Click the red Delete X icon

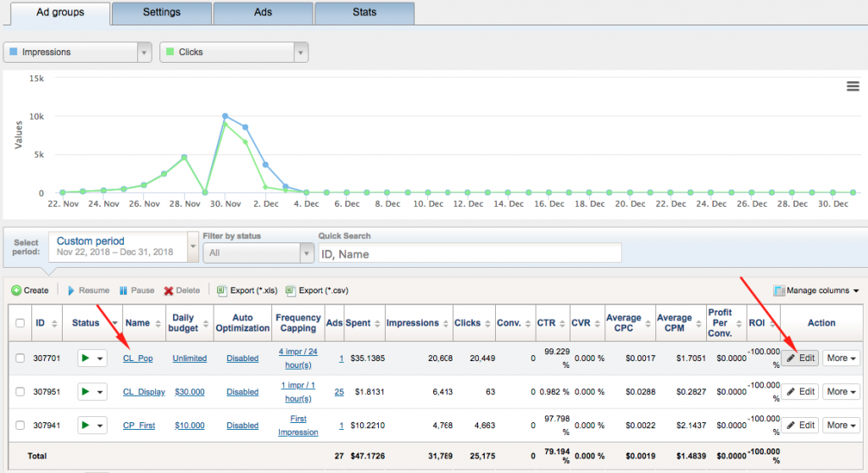[169, 291]
